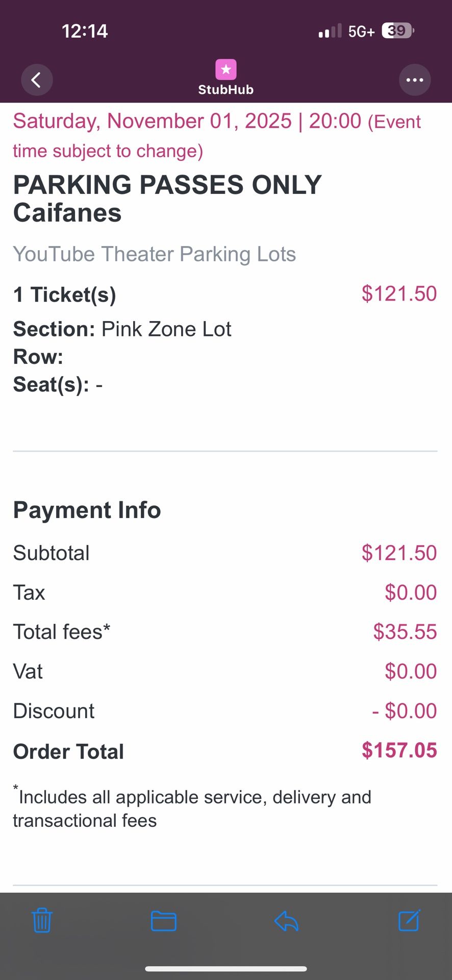Compose a new message with the pencil icon

pos(409,920)
